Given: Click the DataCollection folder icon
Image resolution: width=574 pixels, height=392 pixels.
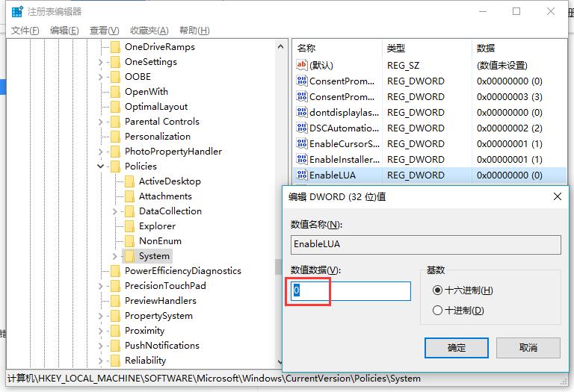Looking at the screenshot, I should pos(129,211).
